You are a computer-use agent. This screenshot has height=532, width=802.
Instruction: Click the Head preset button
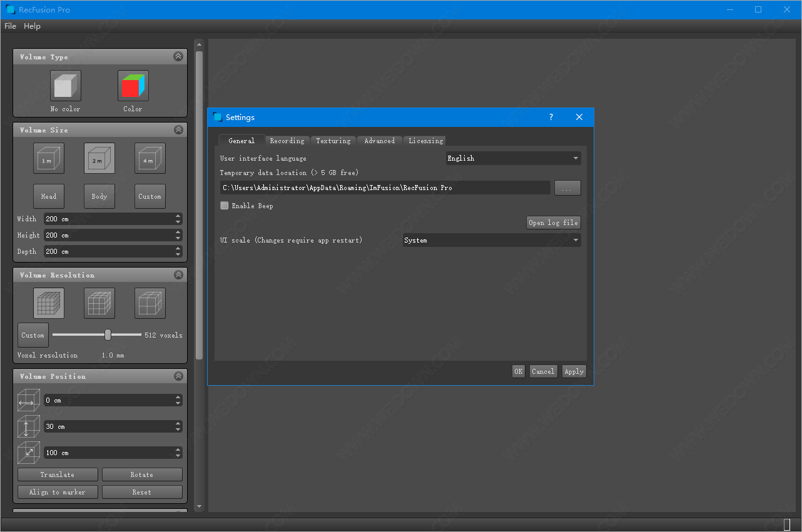49,196
